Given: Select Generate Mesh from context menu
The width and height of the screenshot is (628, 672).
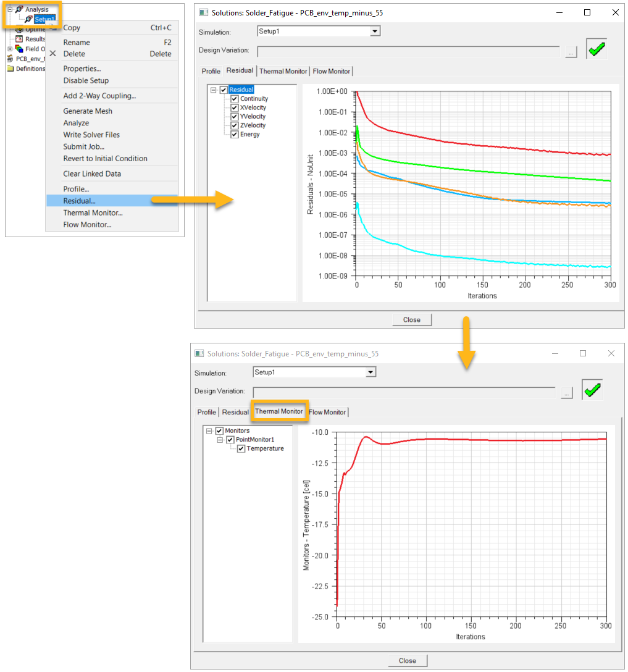Looking at the screenshot, I should point(88,111).
